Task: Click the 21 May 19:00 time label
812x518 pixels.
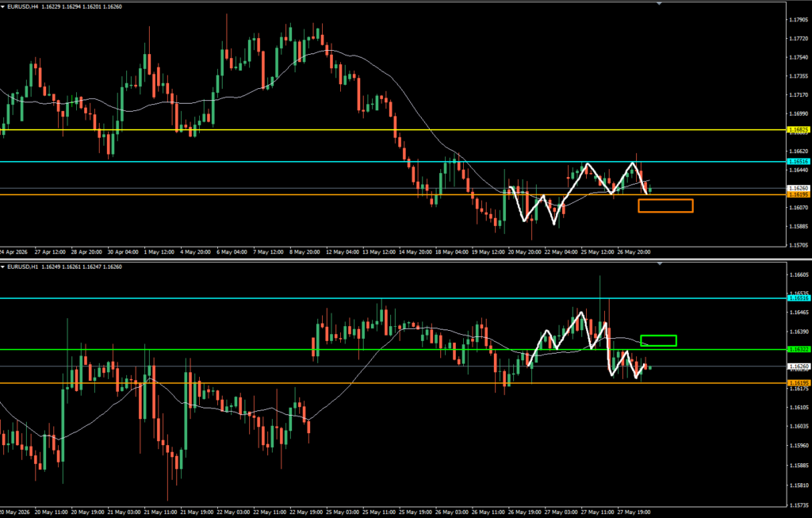Action: (x=197, y=512)
